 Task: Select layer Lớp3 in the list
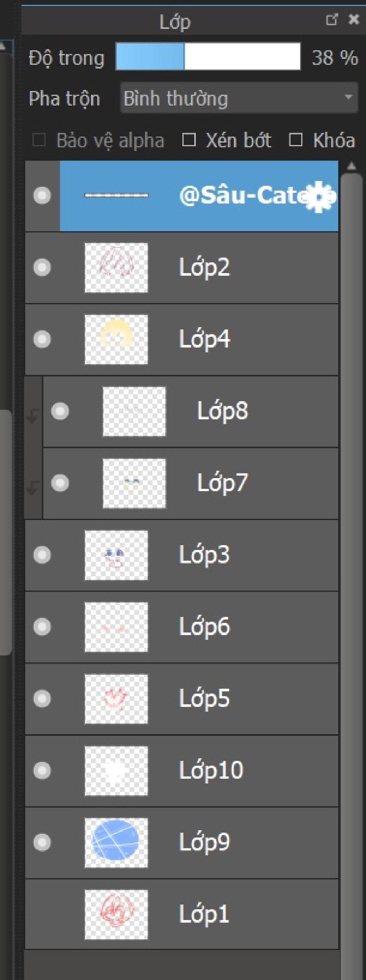204,555
